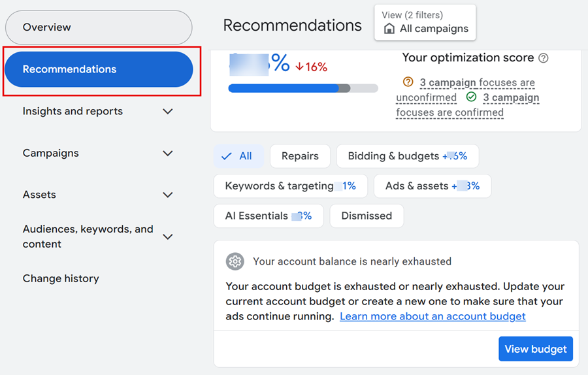The image size is (588, 375).
Task: Click the gear icon beside account balance notice
Action: pos(235,261)
